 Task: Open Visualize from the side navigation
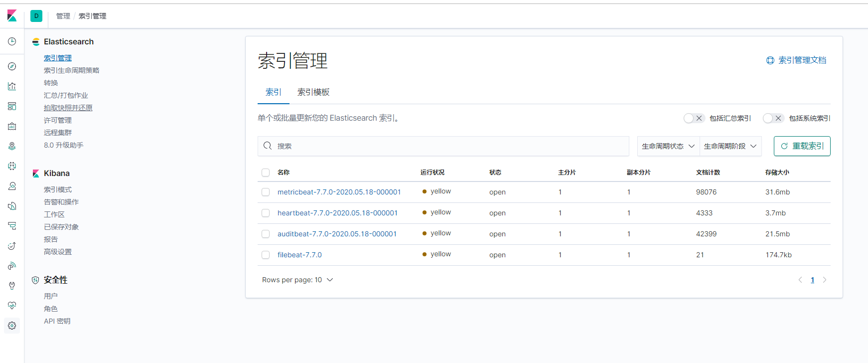(12, 86)
